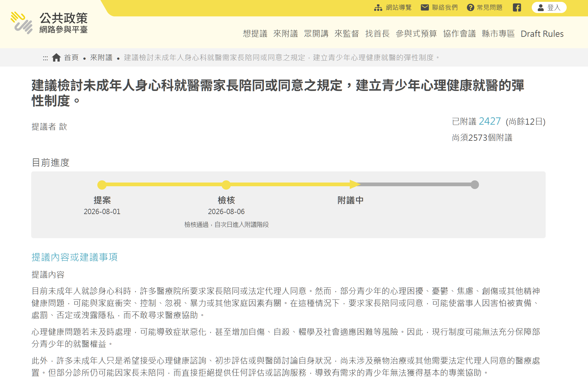
Task: Click the accessibility ::: anchor in breadcrumb
Action: point(45,58)
